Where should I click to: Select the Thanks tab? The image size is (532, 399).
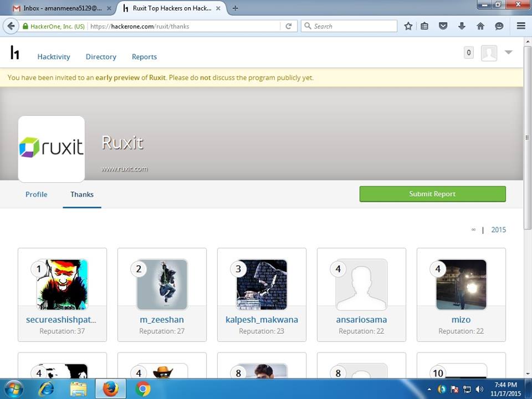pyautogui.click(x=82, y=195)
